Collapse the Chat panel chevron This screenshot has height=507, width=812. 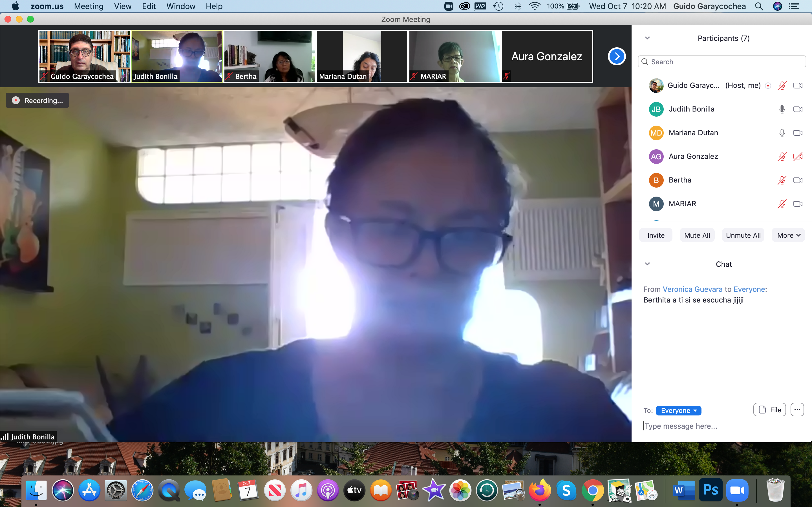[x=647, y=264]
